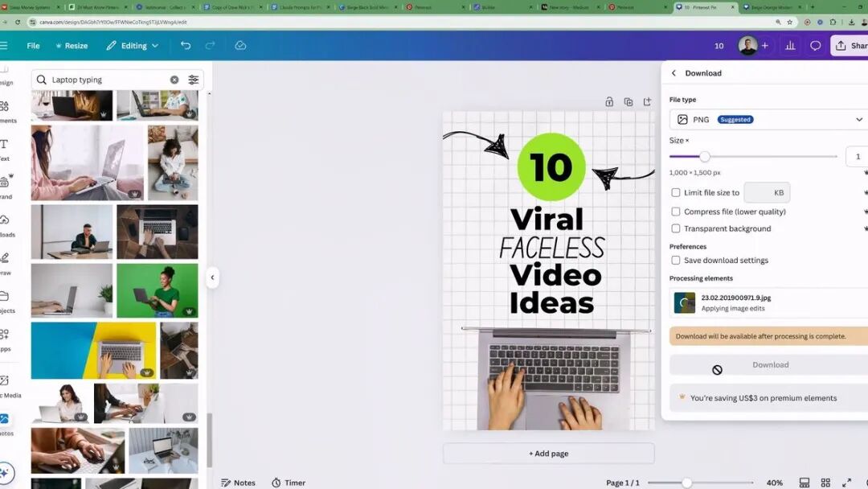Click the duplicate page icon above canvas
The width and height of the screenshot is (868, 489).
point(628,102)
